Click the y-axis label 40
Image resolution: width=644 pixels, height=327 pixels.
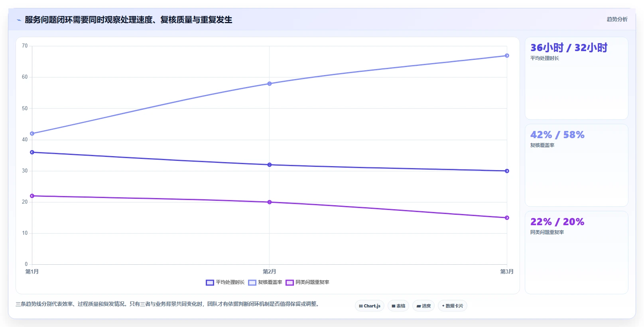pyautogui.click(x=25, y=140)
